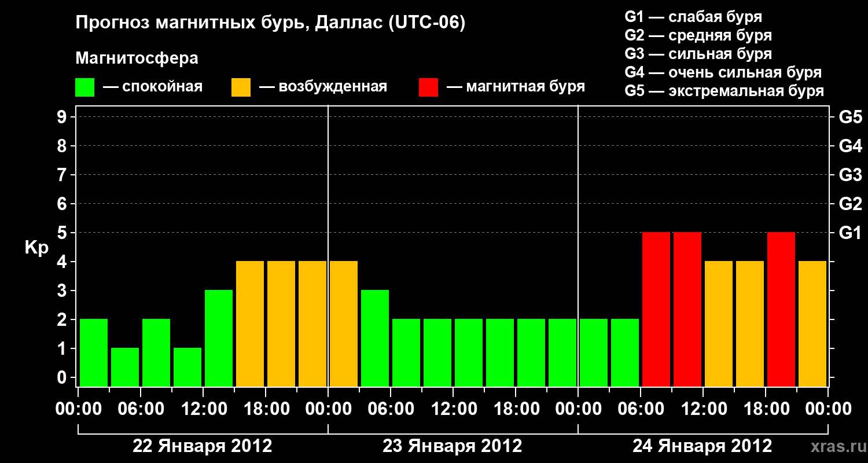This screenshot has width=868, height=463.
Task: Click the '— магнитная буря' legend label
Action: (516, 87)
